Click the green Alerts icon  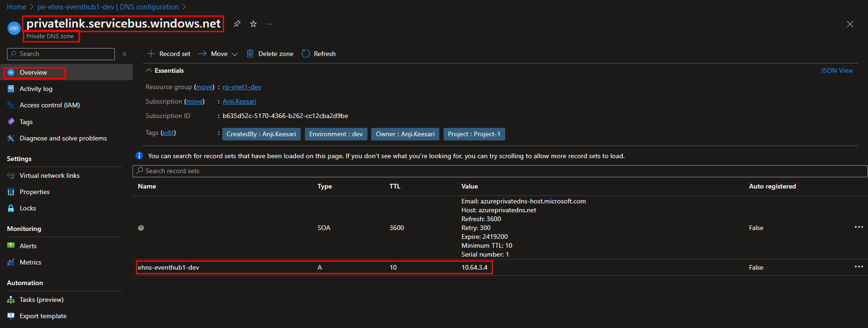click(x=11, y=246)
